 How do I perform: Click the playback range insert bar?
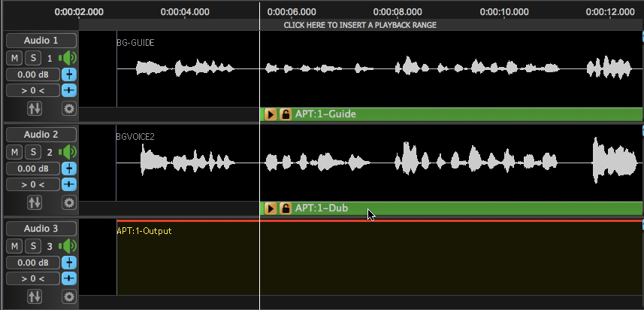[360, 25]
